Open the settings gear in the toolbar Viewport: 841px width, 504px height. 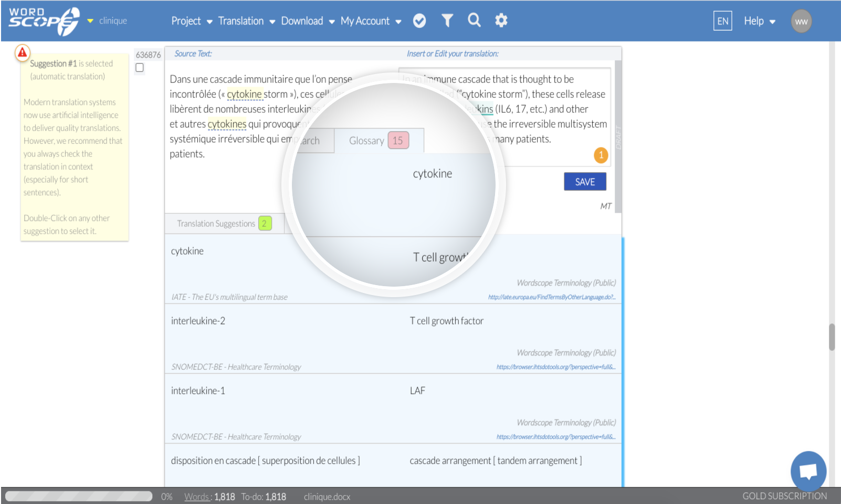(x=501, y=20)
